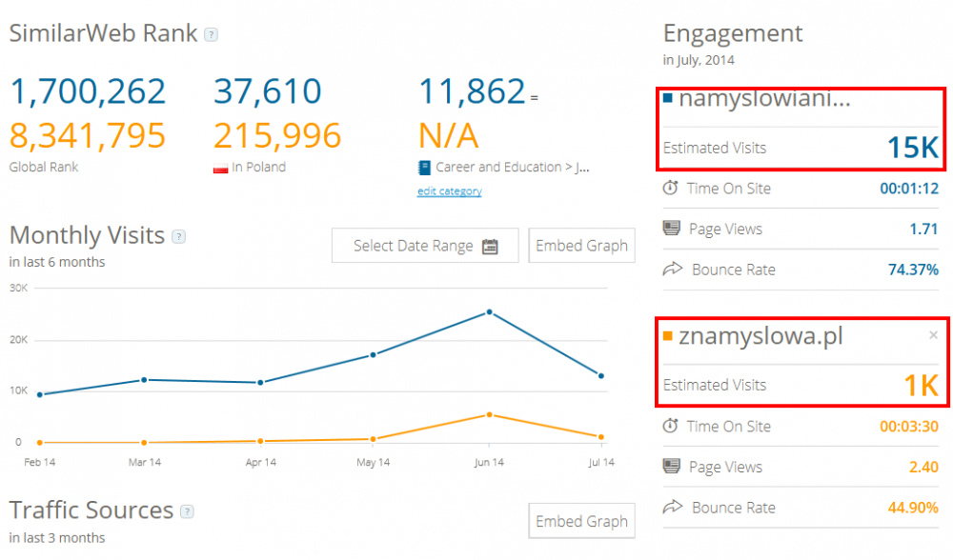Click the Poland rank 37,610

[268, 91]
